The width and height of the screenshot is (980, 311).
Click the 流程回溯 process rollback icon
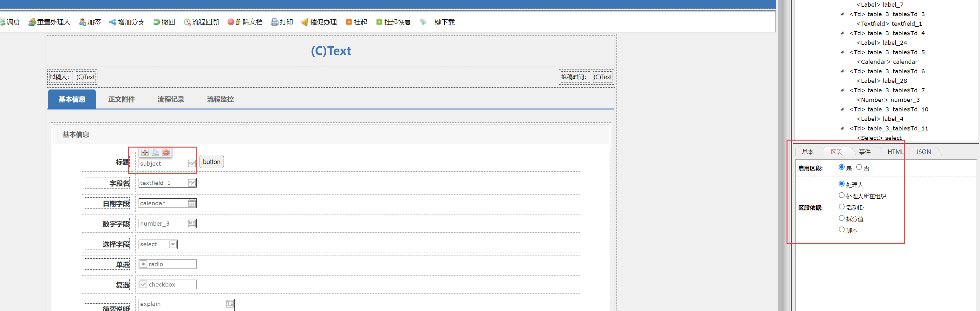point(187,22)
